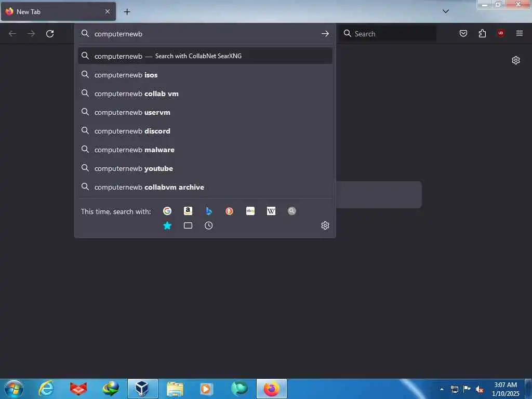Select suggestion computernewb youtube
Viewport: 532px width, 399px height.
coord(205,168)
